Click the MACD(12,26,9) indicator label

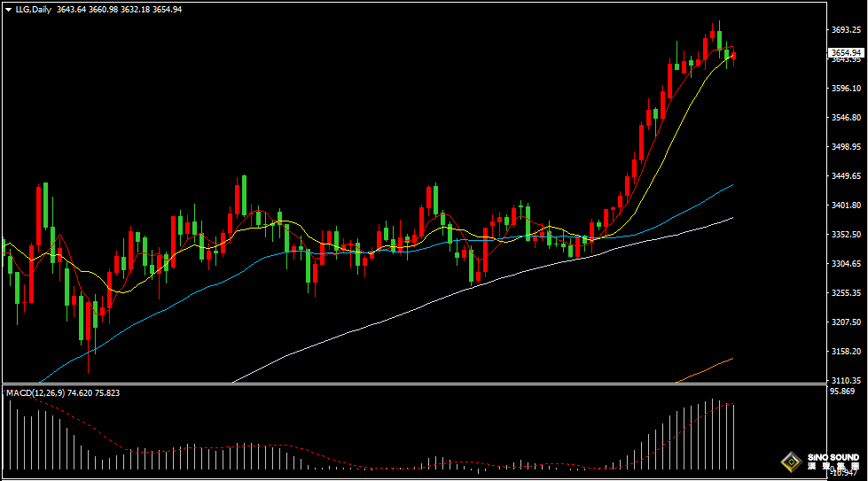click(x=35, y=392)
